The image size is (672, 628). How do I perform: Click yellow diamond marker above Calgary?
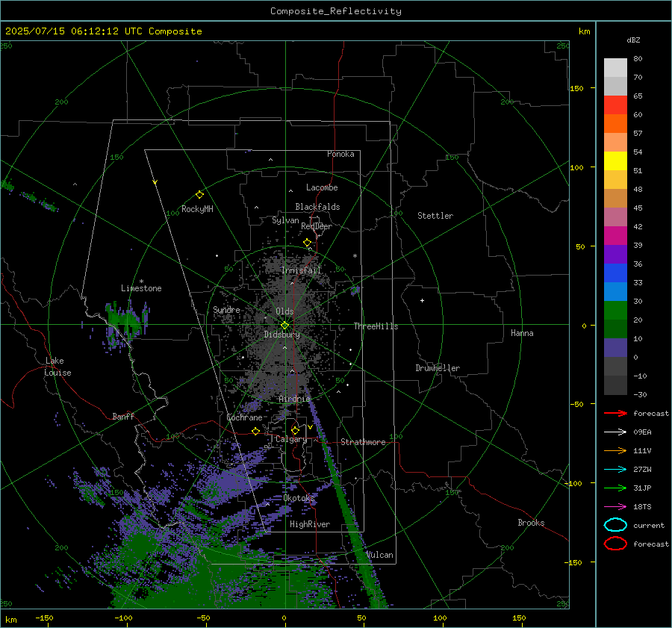295,430
